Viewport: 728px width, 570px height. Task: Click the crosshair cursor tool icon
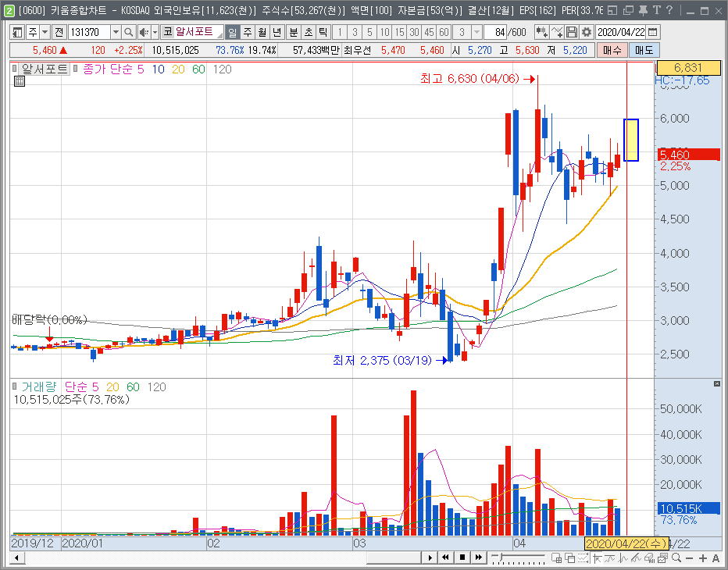pyautogui.click(x=597, y=558)
